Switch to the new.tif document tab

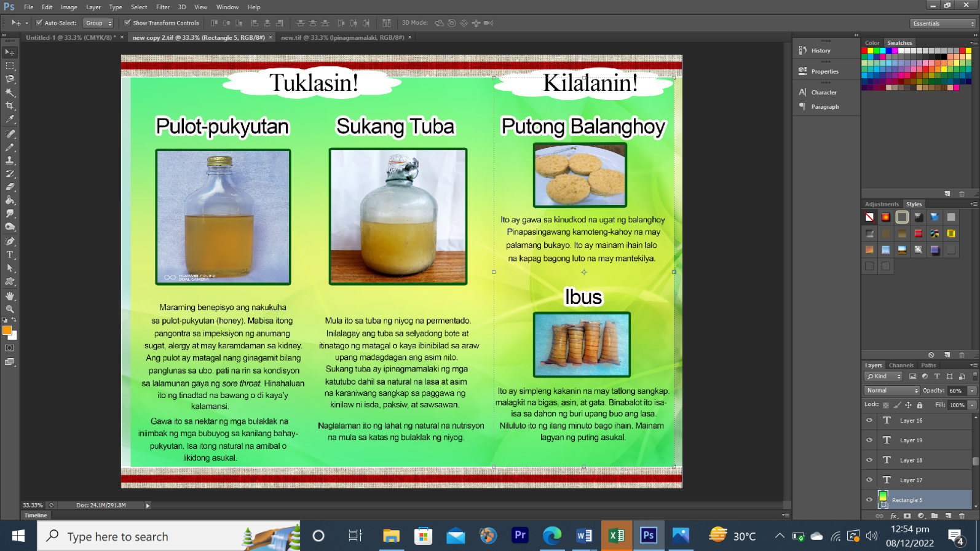342,37
